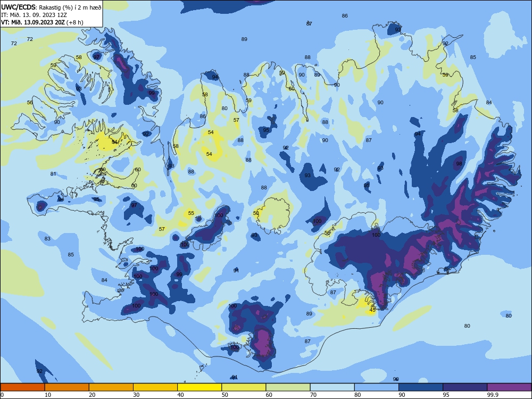The width and height of the screenshot is (532, 399).
Task: Click the indigo 95–99.9 legend band
Action: click(465, 387)
